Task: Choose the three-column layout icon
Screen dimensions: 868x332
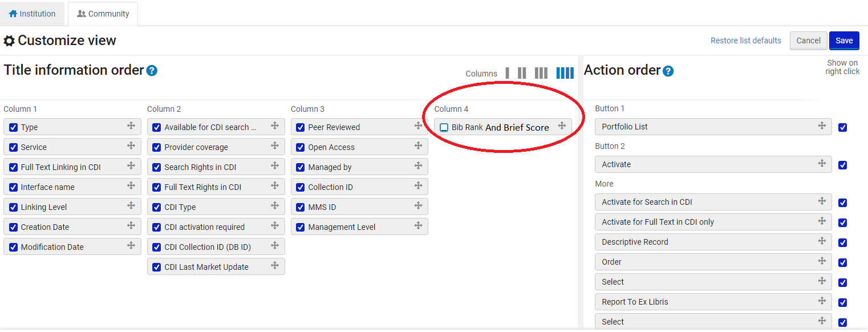Action: (541, 73)
